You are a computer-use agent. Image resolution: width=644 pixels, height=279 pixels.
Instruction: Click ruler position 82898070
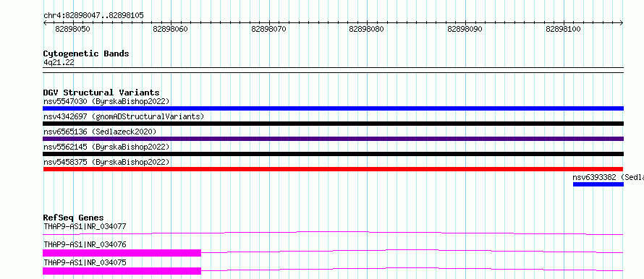[269, 29]
